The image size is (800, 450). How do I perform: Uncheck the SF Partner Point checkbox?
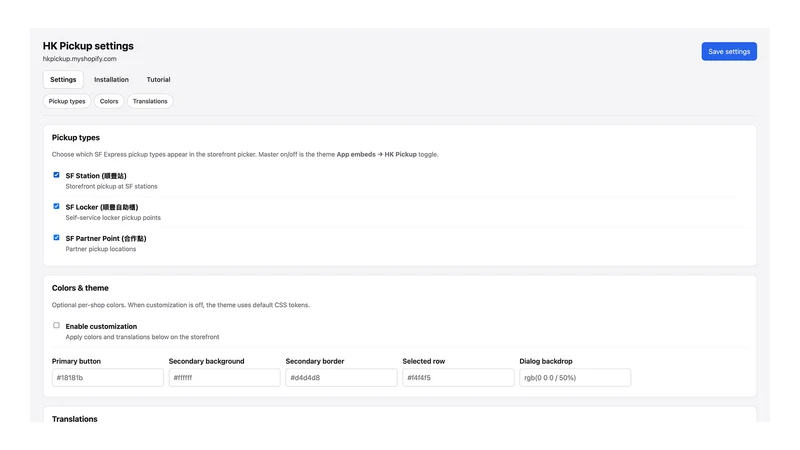(56, 238)
